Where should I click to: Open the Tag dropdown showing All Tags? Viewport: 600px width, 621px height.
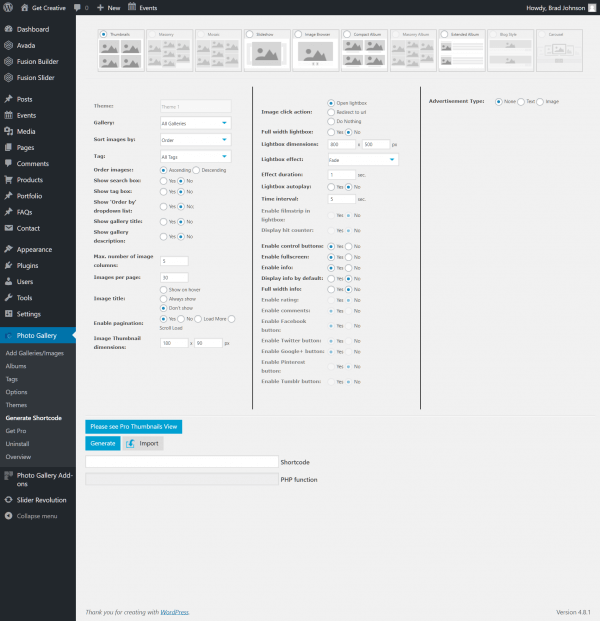(196, 157)
